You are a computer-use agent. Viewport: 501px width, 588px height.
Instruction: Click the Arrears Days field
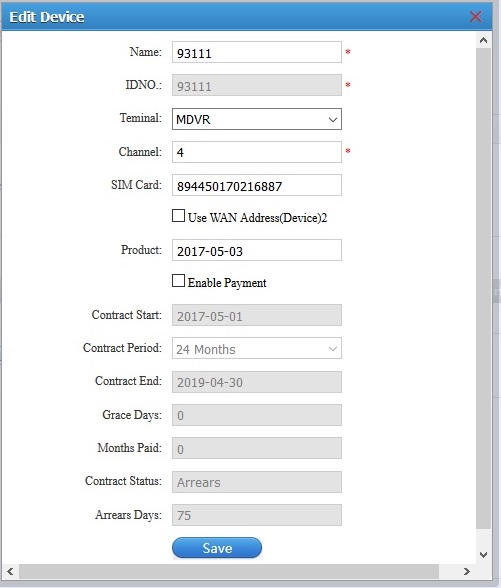257,515
